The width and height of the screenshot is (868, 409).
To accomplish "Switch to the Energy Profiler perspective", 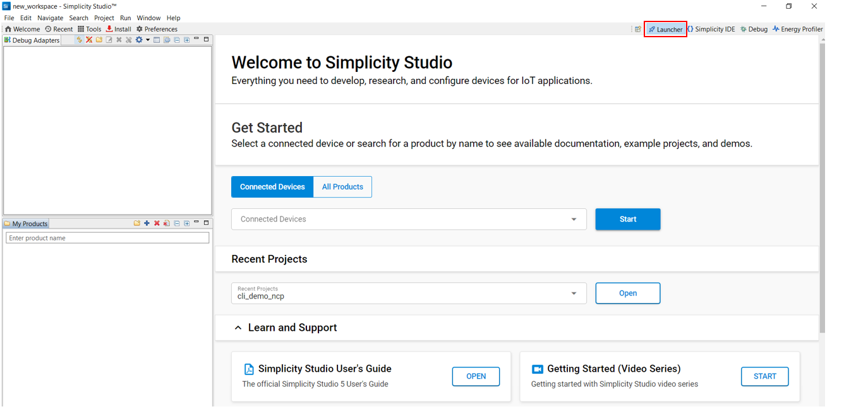I will point(797,29).
